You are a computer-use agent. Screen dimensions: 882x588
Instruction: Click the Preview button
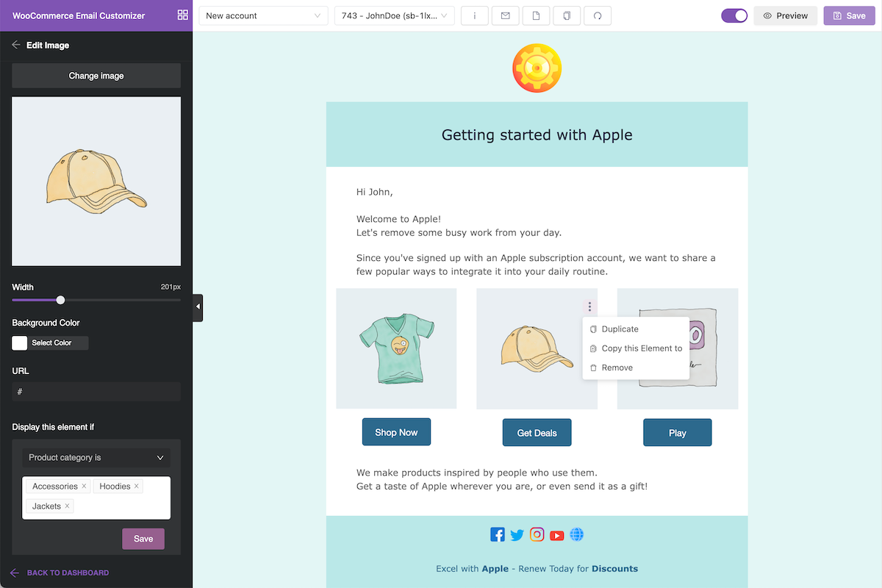point(786,15)
